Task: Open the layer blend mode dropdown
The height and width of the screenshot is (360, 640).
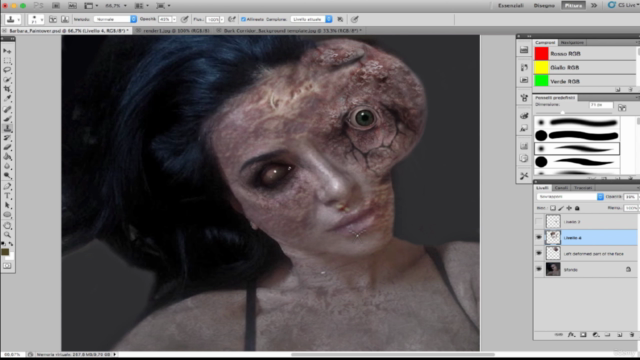Action: (x=570, y=197)
